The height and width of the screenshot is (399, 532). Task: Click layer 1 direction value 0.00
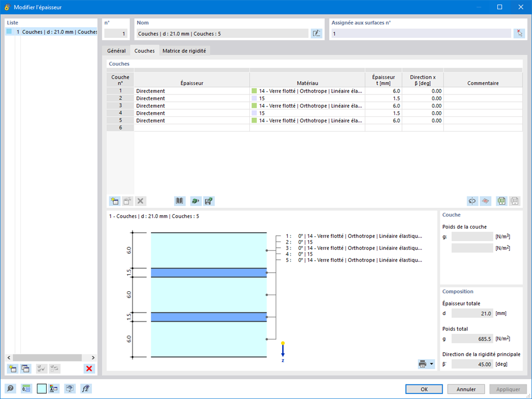423,91
